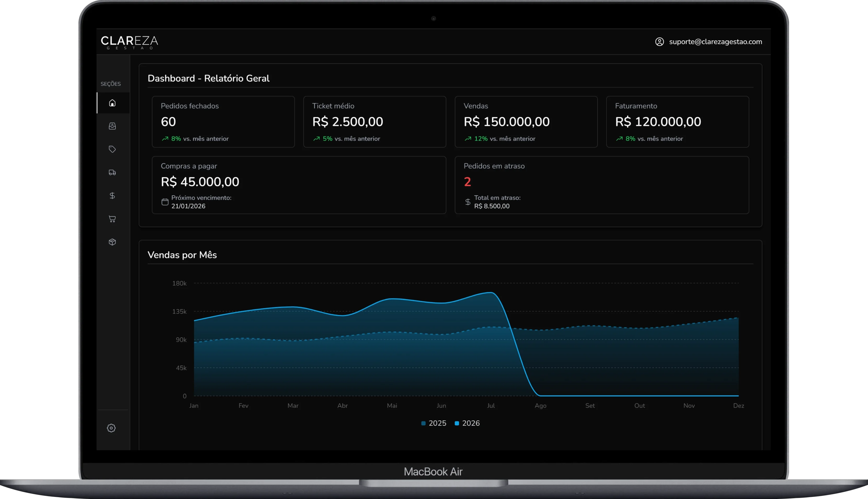The width and height of the screenshot is (868, 499).
Task: Open the Pedidos fechados card
Action: pyautogui.click(x=223, y=122)
